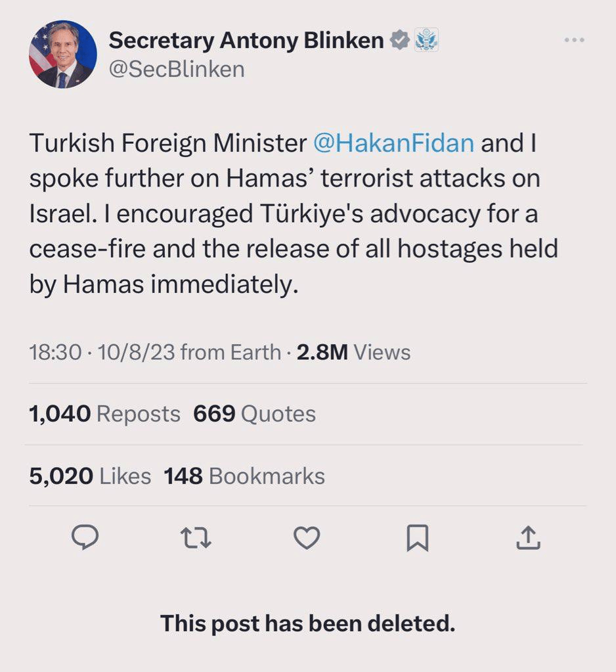Click the Secretary Antony Blinken display name

246,41
